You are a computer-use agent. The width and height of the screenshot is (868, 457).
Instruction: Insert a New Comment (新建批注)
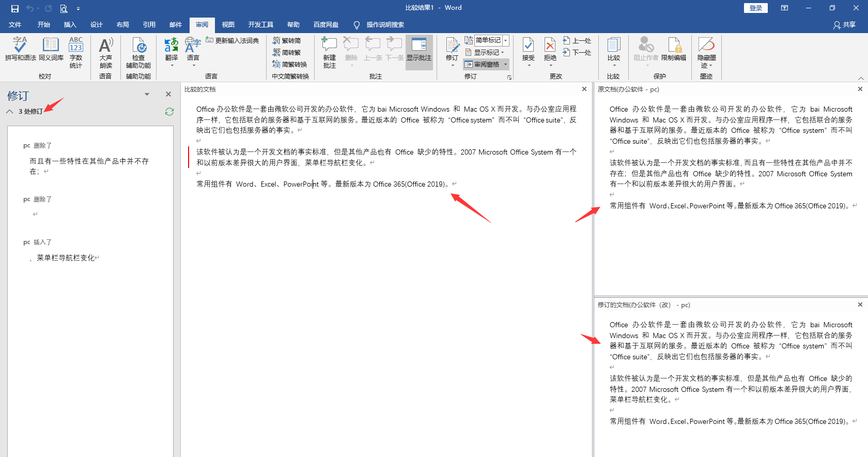(329, 53)
